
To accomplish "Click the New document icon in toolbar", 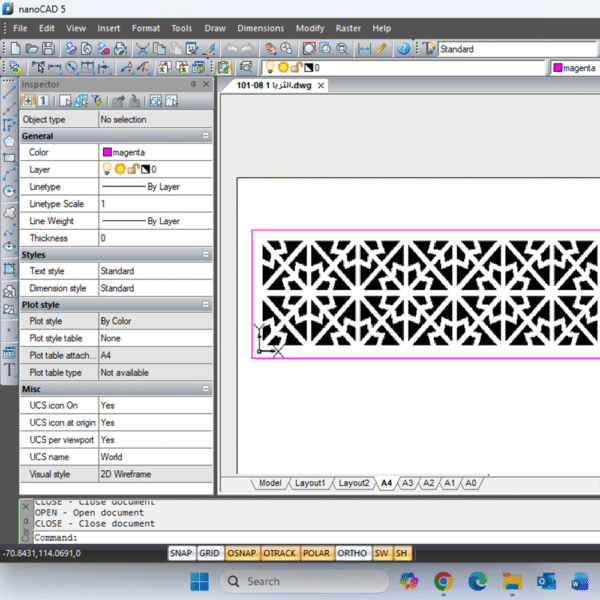I will [x=16, y=48].
